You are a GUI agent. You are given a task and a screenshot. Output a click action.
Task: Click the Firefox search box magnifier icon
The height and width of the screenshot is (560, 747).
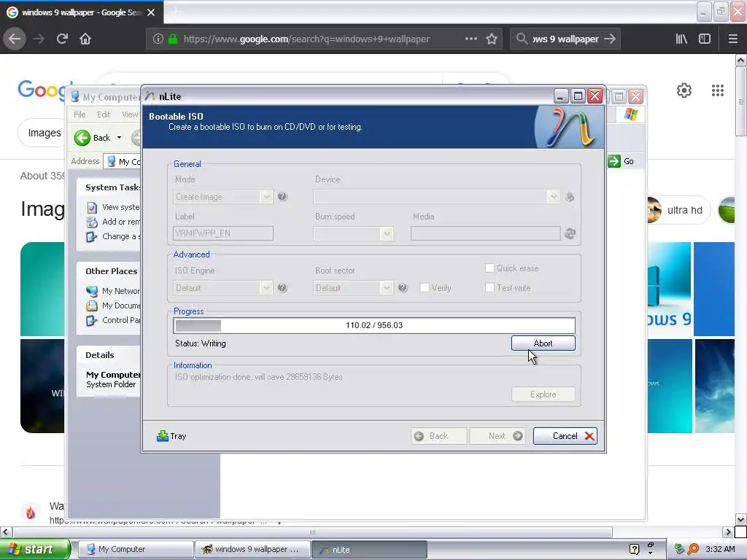[522, 39]
